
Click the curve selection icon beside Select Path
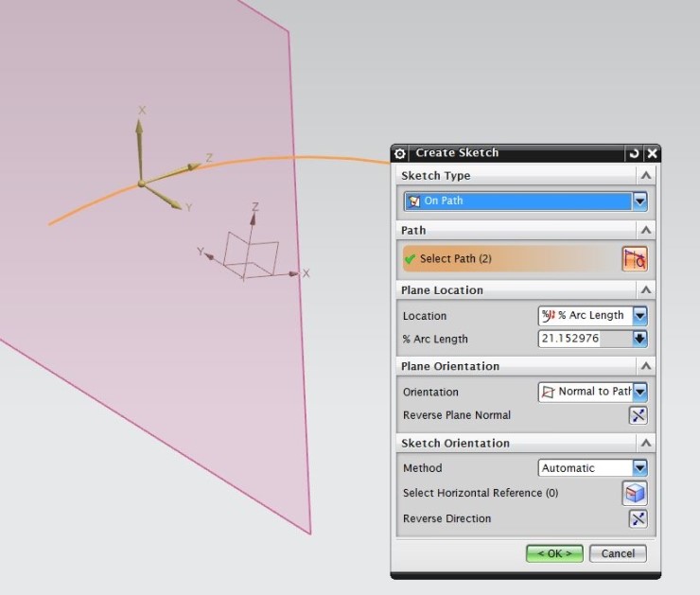click(635, 258)
